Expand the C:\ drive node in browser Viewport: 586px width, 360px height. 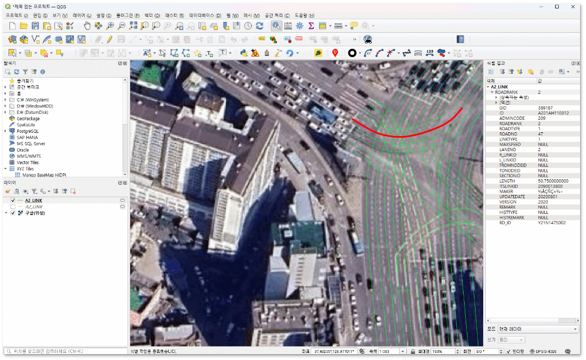click(6, 100)
